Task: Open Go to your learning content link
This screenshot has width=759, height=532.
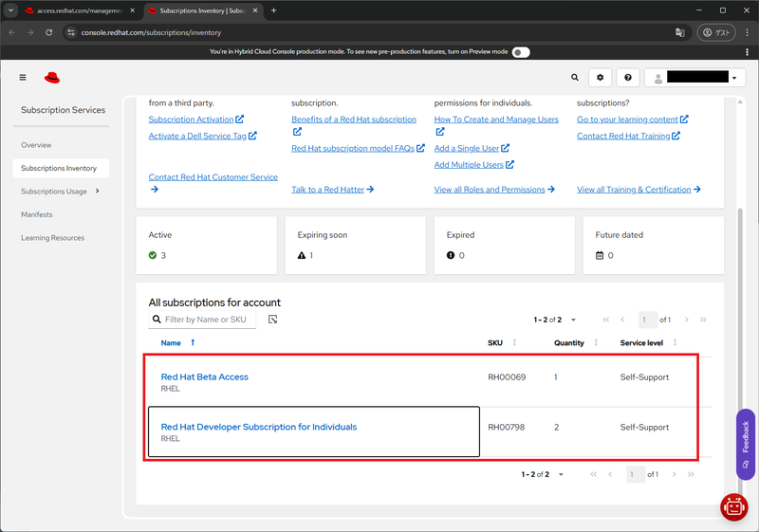Action: (632, 119)
